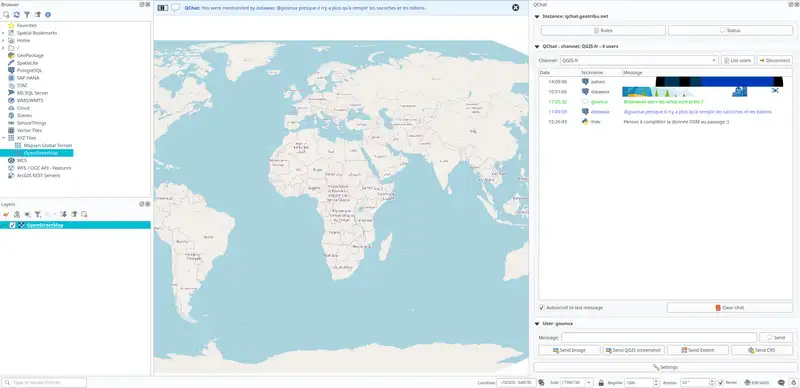Open Browser panel help info icon

click(x=47, y=15)
